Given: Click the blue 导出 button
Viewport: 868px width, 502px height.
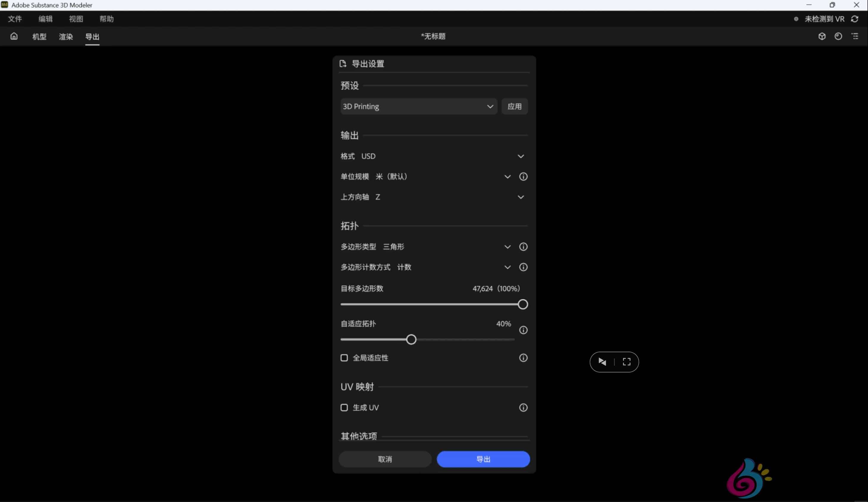Looking at the screenshot, I should (483, 459).
